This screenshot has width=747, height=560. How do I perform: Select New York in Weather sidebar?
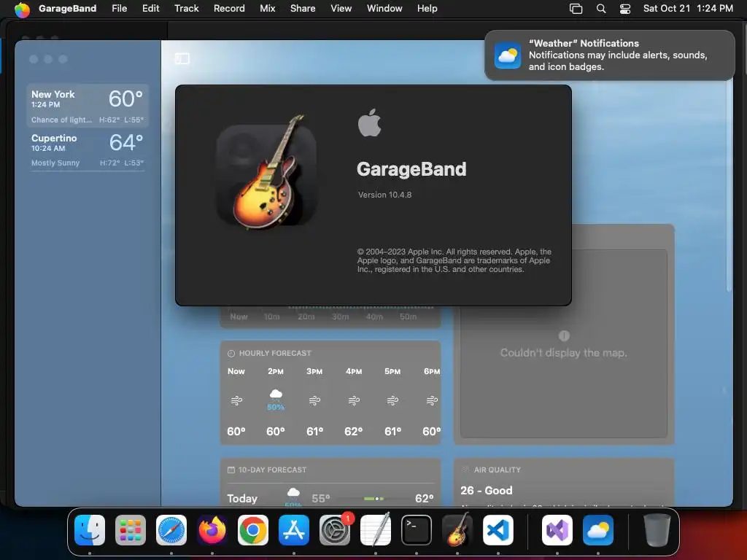tap(88, 106)
